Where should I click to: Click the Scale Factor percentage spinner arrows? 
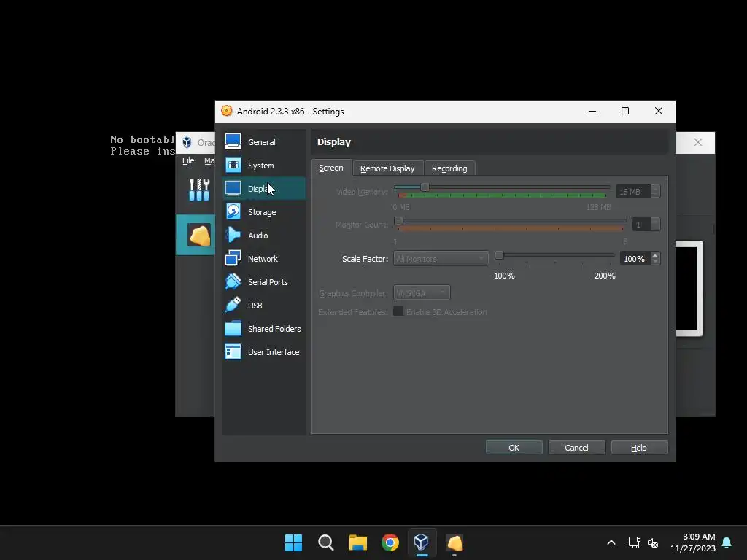(x=656, y=259)
